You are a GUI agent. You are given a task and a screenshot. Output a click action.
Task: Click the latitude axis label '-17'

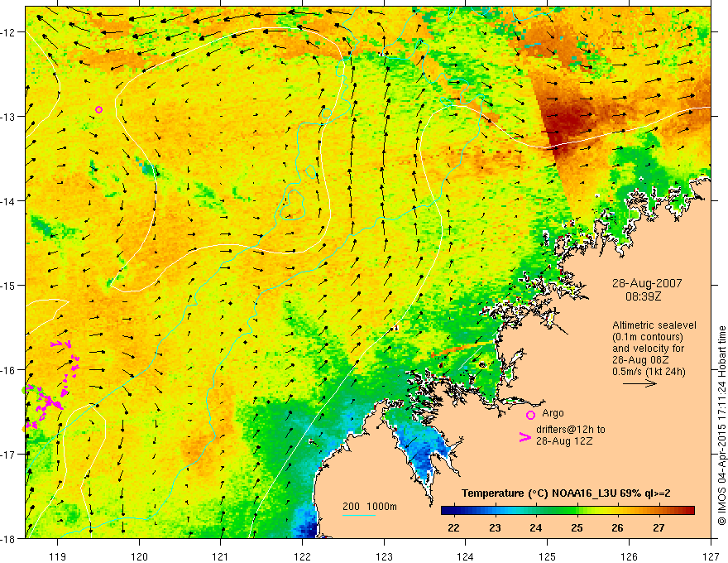click(x=8, y=454)
